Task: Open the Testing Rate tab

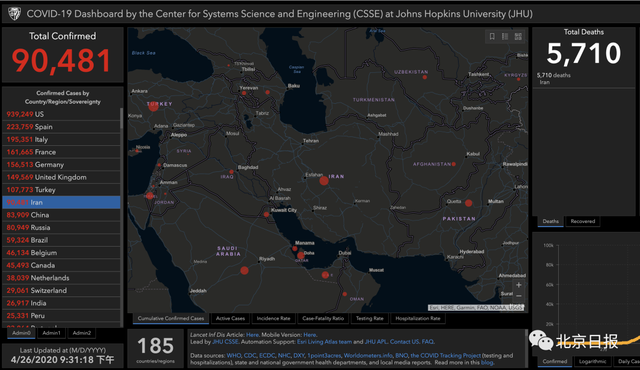Action: (369, 318)
